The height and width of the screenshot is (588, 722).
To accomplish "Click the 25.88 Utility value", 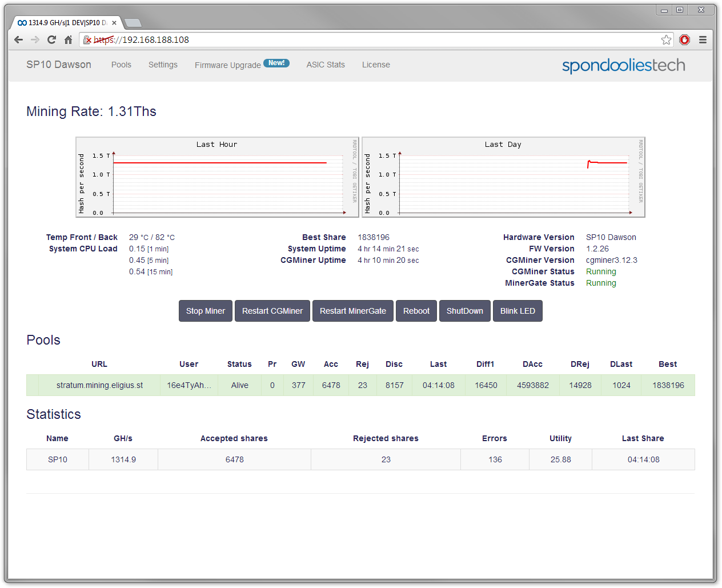I will click(x=561, y=459).
